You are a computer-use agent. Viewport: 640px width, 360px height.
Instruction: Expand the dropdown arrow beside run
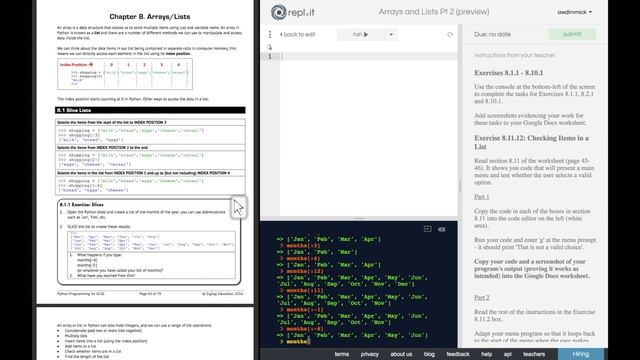pyautogui.click(x=391, y=34)
